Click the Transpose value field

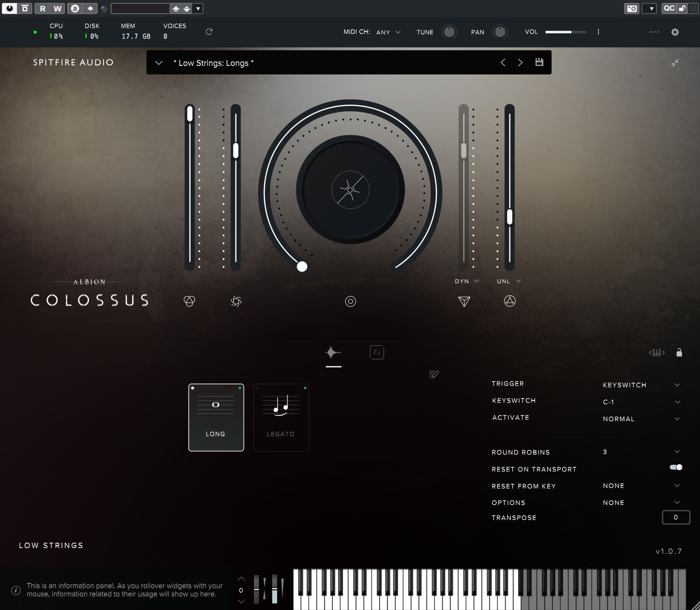(675, 517)
